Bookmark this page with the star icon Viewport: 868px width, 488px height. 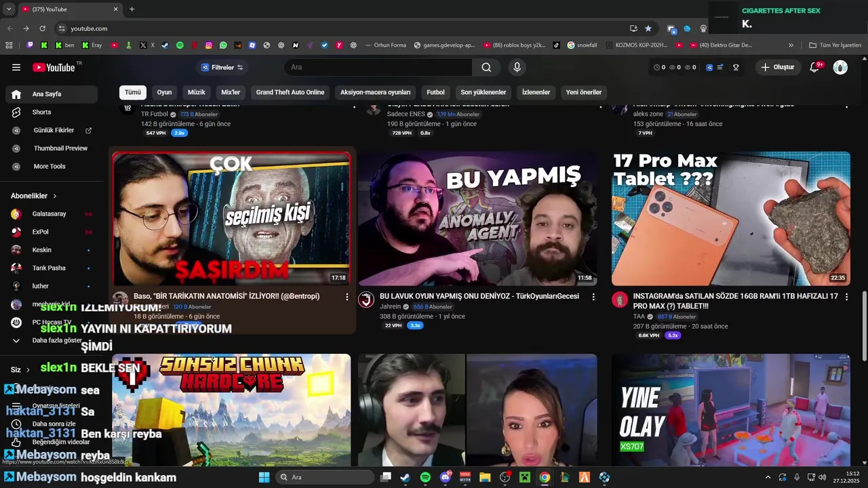tap(648, 28)
